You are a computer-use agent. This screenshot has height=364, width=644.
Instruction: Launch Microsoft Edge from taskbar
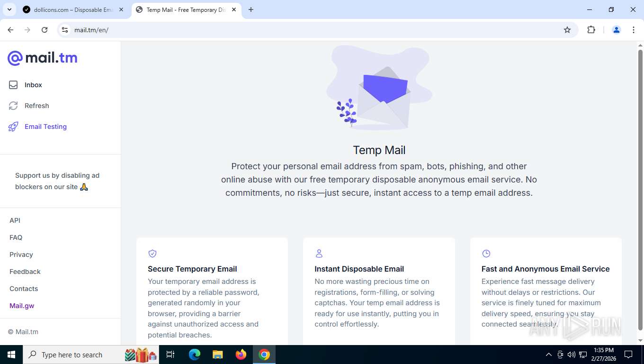(x=195, y=355)
